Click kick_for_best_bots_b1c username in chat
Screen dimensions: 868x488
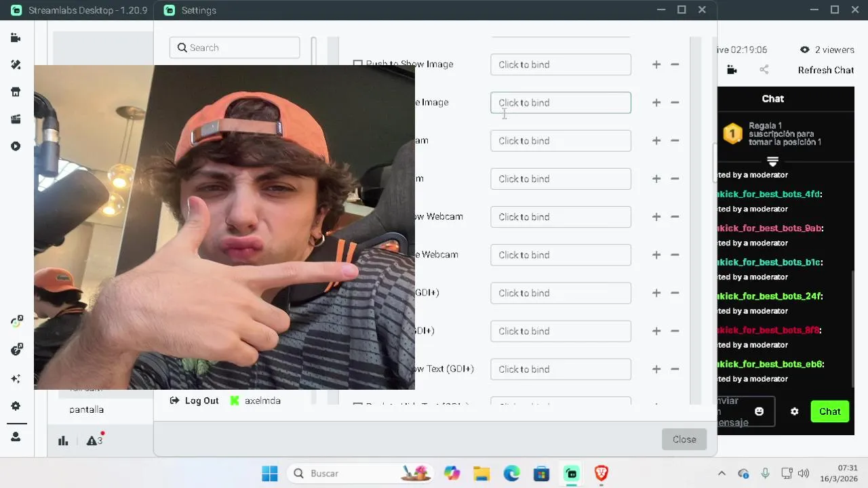pyautogui.click(x=770, y=262)
